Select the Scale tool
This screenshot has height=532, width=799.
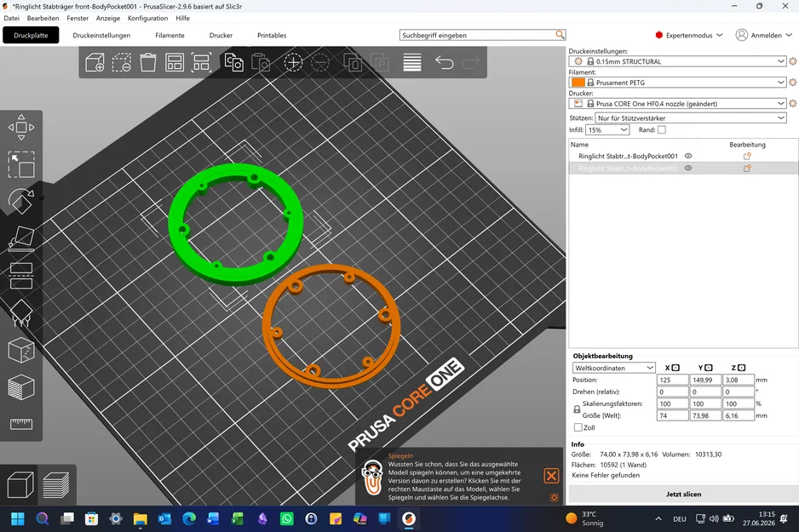21,164
